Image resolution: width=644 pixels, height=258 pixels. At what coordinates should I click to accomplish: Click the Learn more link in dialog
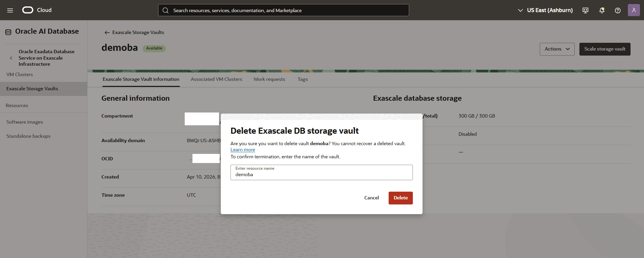coord(243,150)
